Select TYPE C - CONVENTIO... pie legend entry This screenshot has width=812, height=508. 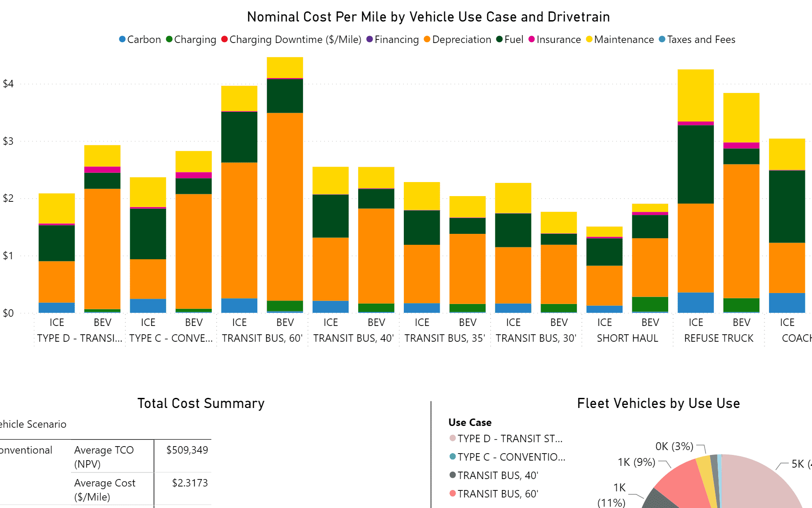(x=511, y=457)
